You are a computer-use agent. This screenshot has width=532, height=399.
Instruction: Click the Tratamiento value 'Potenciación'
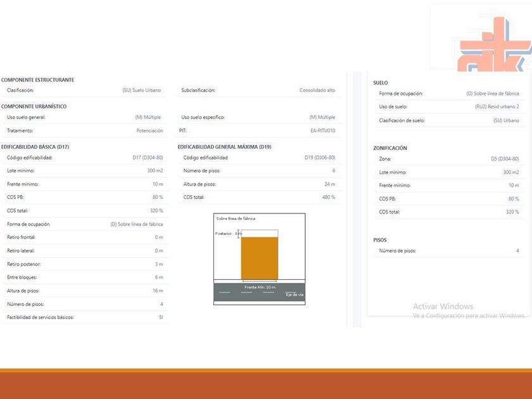click(149, 130)
